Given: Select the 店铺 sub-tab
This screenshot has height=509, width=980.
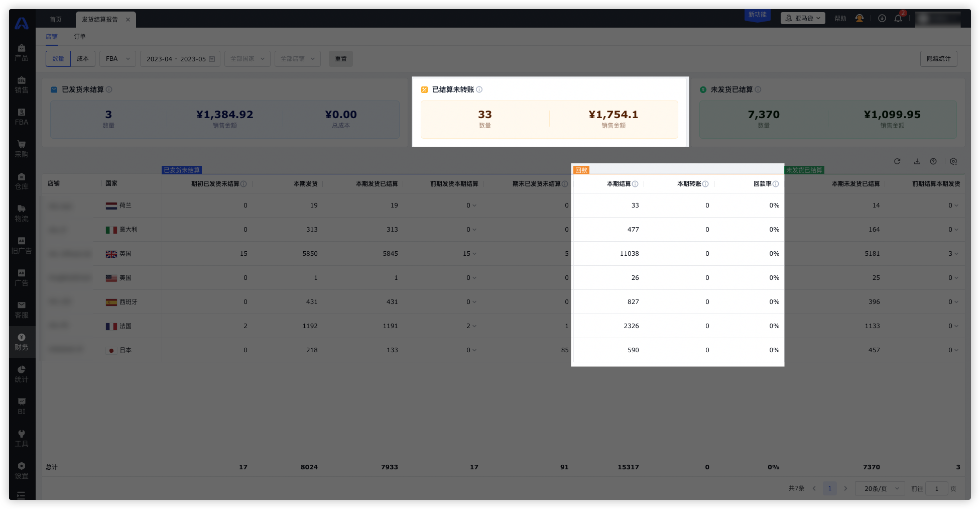Looking at the screenshot, I should tap(52, 37).
